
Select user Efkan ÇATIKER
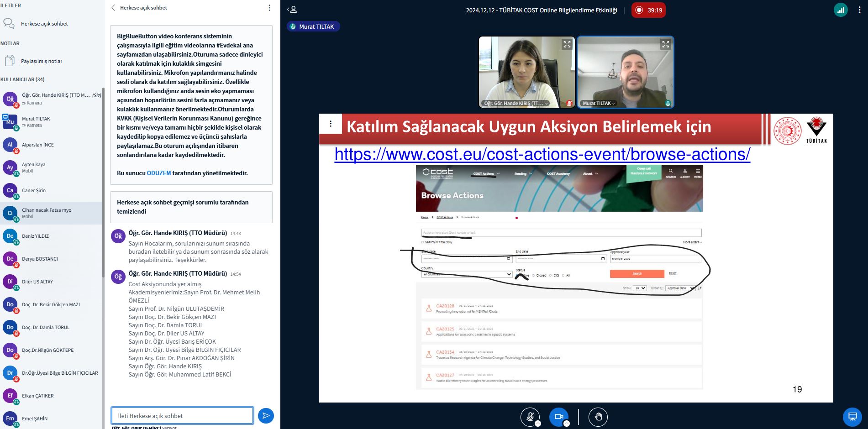click(x=52, y=396)
